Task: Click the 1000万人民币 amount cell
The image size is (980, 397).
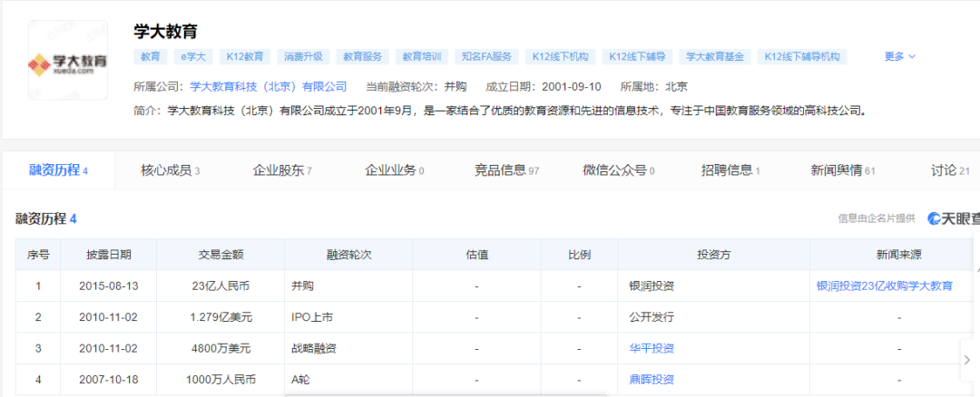Action: [x=220, y=380]
